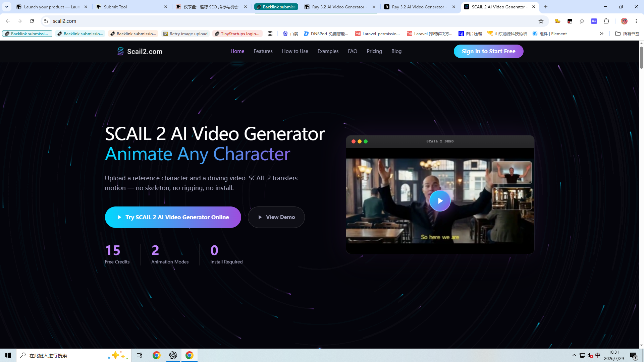The width and height of the screenshot is (644, 362).
Task: Open the Chrome three-dot menu
Action: point(636,21)
